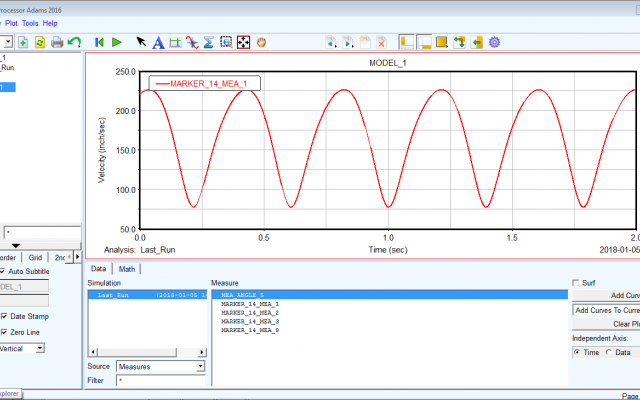Click the expand view green arrow icon
The height and width of the screenshot is (400, 640).
tap(476, 42)
